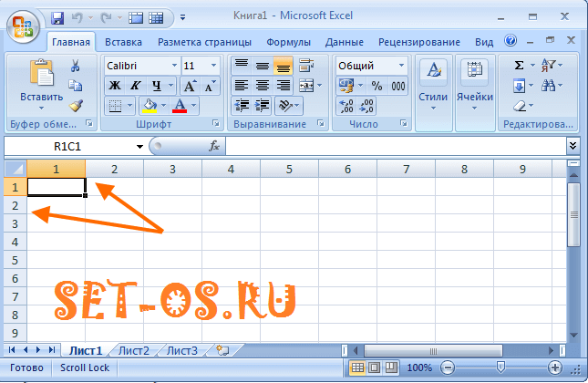588x383 pixels.
Task: Decrease decimal places
Action: [x=366, y=106]
